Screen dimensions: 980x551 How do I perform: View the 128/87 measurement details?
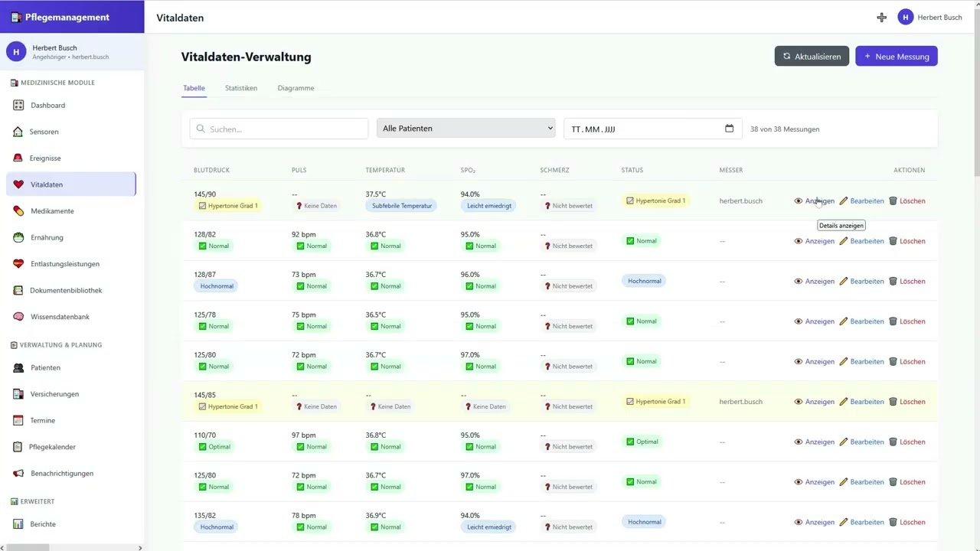pos(814,282)
